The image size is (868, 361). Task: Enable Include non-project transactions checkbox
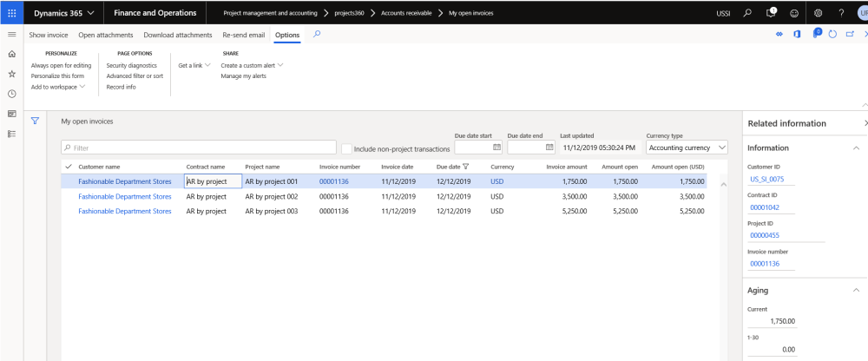(x=346, y=148)
